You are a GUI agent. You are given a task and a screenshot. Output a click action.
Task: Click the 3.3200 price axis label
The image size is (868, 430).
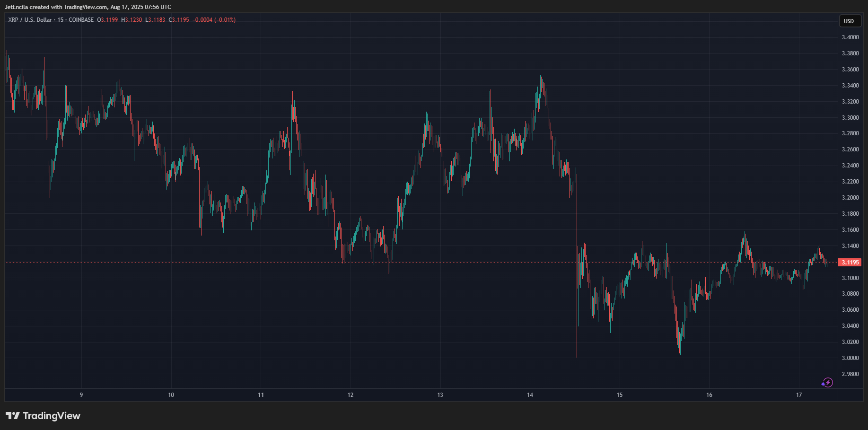850,102
